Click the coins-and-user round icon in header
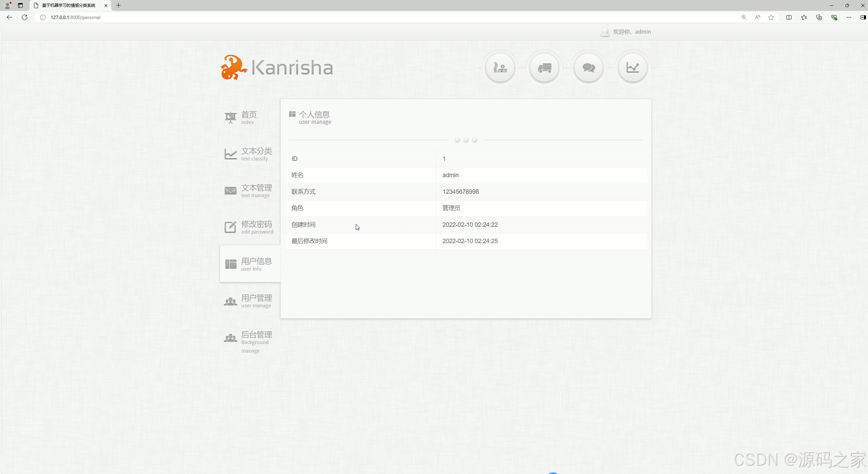 (500, 68)
